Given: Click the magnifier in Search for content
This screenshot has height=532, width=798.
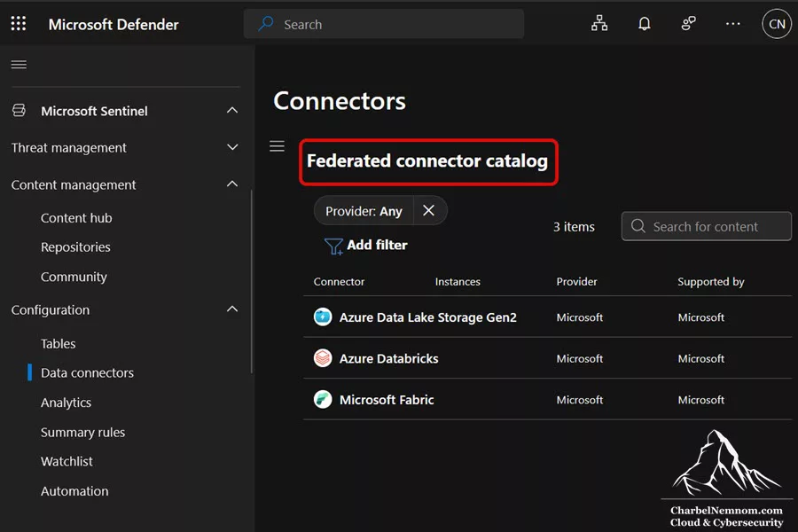Looking at the screenshot, I should click(x=638, y=226).
